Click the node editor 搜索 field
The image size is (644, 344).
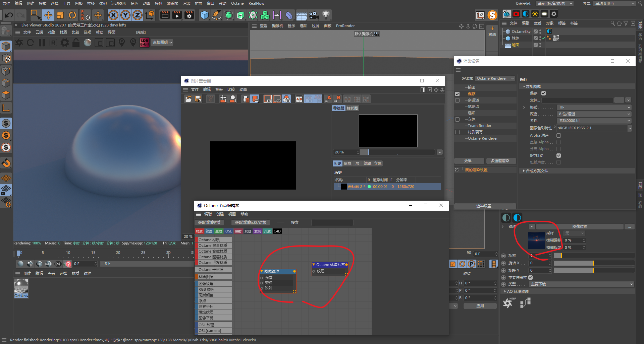[332, 222]
